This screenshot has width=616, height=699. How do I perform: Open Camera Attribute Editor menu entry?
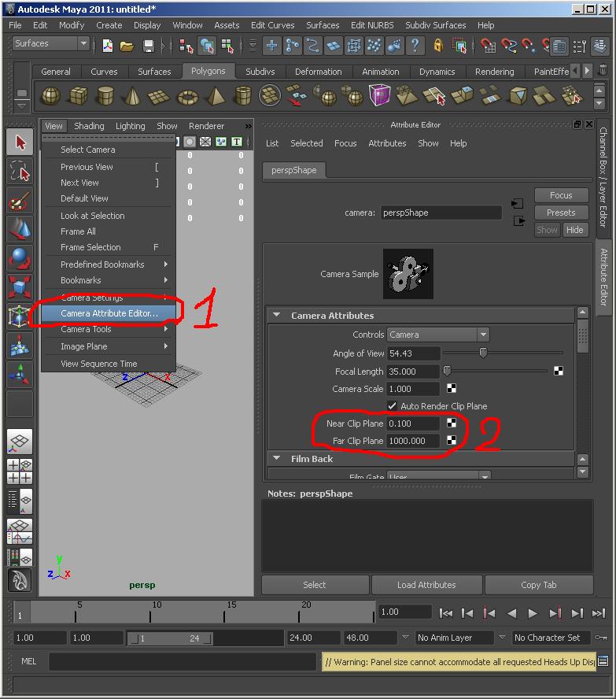click(109, 313)
